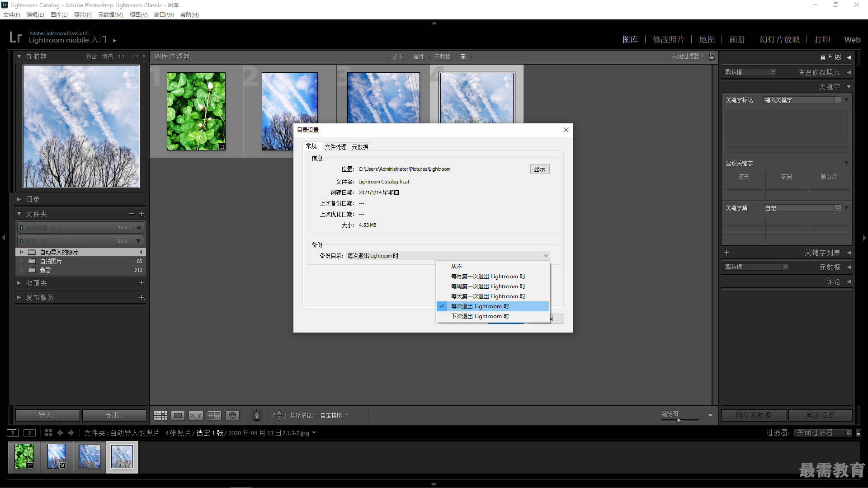Select folder 自拍图片 in folder list
The height and width of the screenshot is (488, 868).
point(80,261)
